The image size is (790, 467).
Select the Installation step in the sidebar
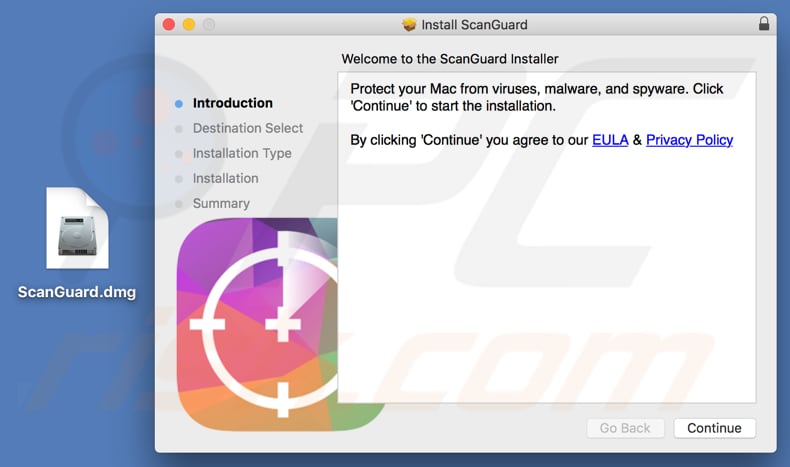point(226,178)
